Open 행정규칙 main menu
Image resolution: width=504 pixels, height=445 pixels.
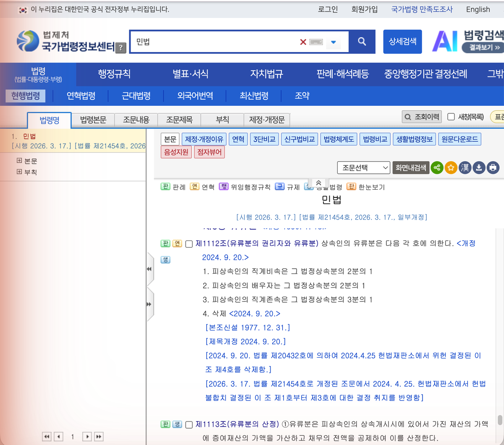point(114,74)
